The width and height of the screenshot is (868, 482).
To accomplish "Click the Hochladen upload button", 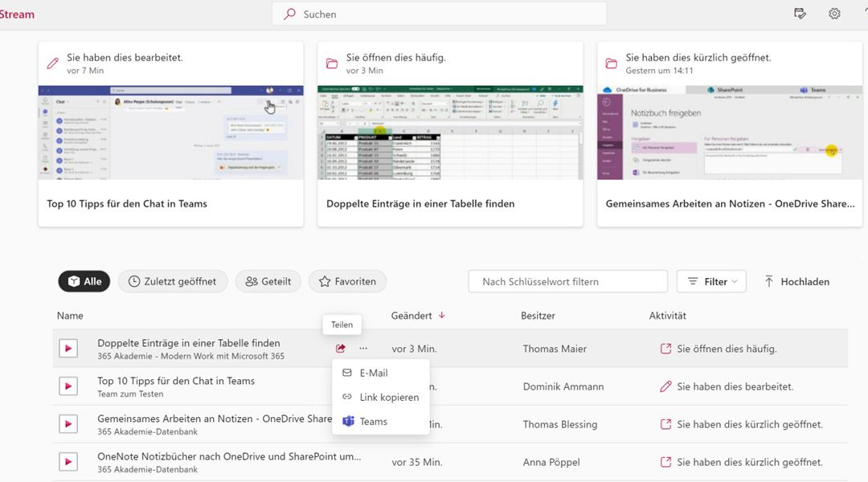I will point(796,281).
